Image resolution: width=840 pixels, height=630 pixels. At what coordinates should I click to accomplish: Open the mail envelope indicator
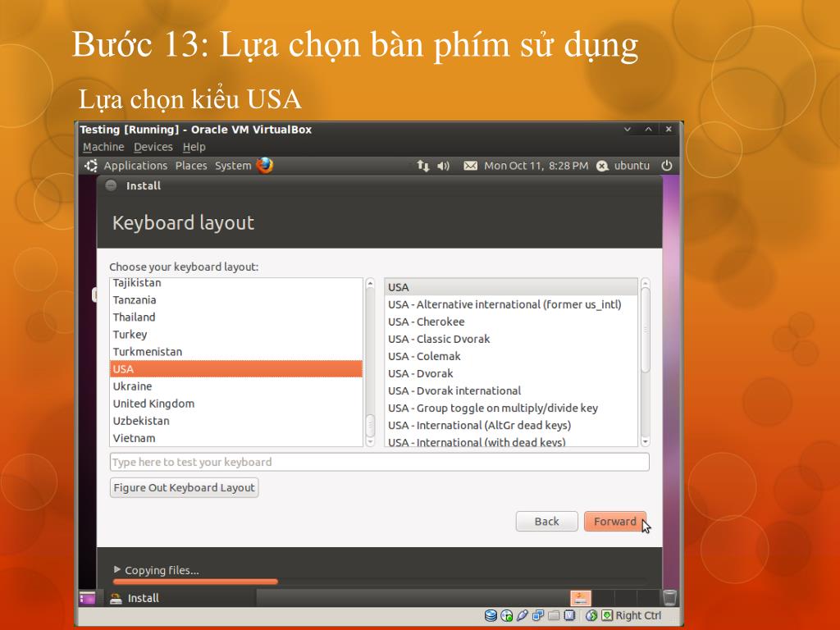click(x=470, y=166)
